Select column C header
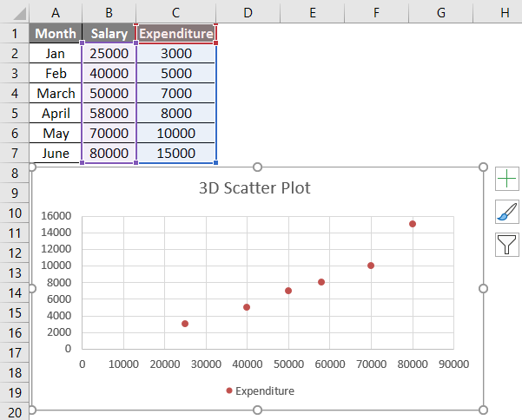Image resolution: width=522 pixels, height=420 pixels. pos(175,13)
